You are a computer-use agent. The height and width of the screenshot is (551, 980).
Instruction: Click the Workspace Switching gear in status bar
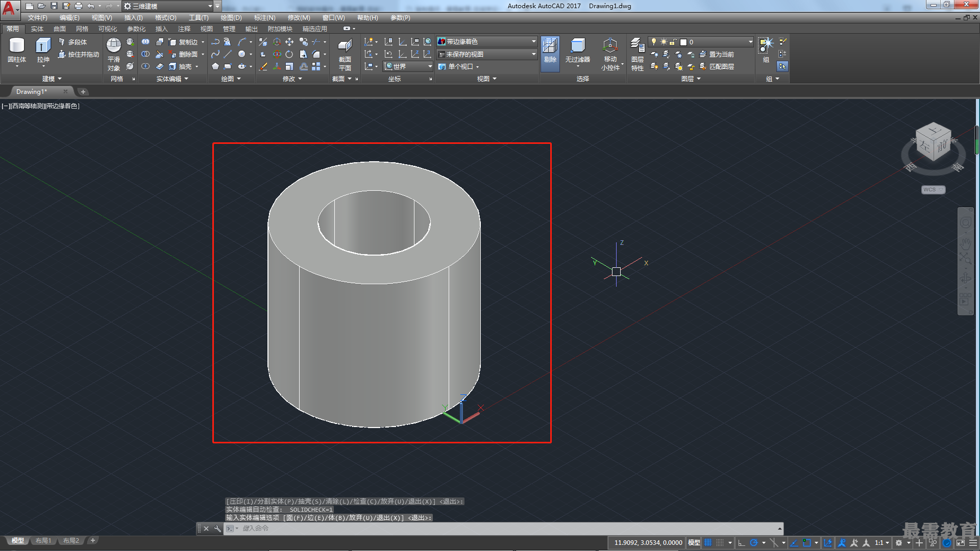point(899,543)
